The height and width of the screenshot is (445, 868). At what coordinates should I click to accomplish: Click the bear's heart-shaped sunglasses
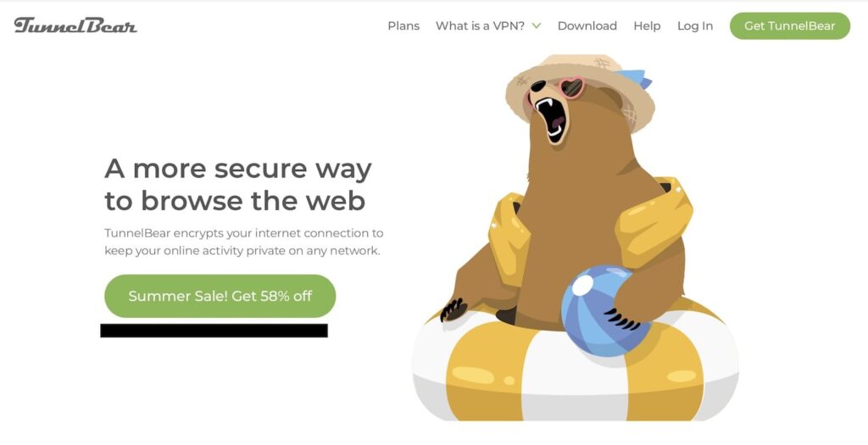(x=564, y=88)
